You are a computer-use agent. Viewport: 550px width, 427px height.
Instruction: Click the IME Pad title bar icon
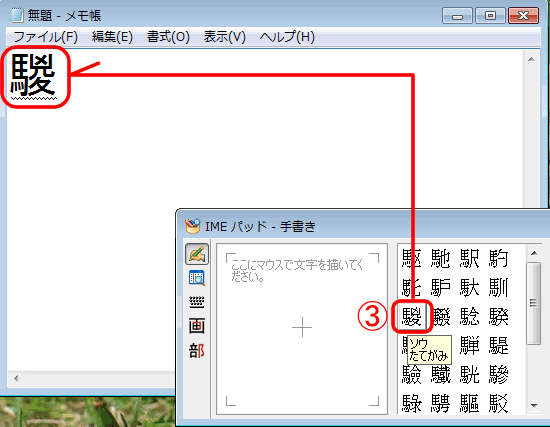click(192, 226)
